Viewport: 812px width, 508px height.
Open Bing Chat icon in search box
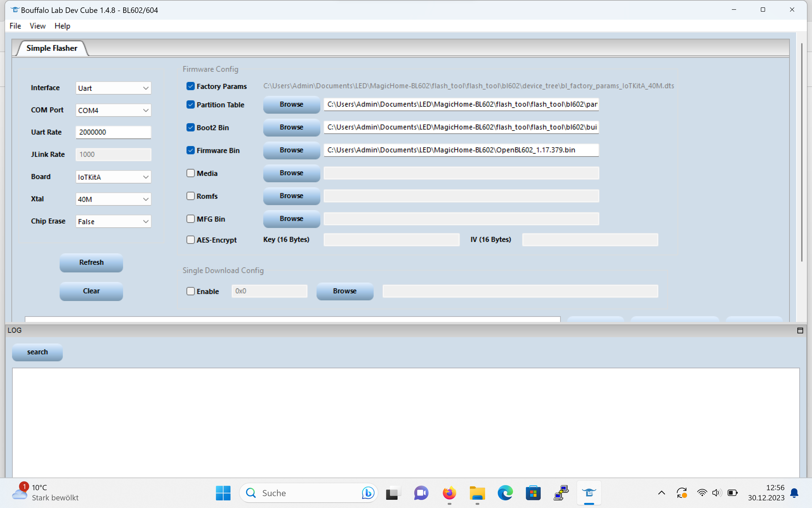coord(368,493)
